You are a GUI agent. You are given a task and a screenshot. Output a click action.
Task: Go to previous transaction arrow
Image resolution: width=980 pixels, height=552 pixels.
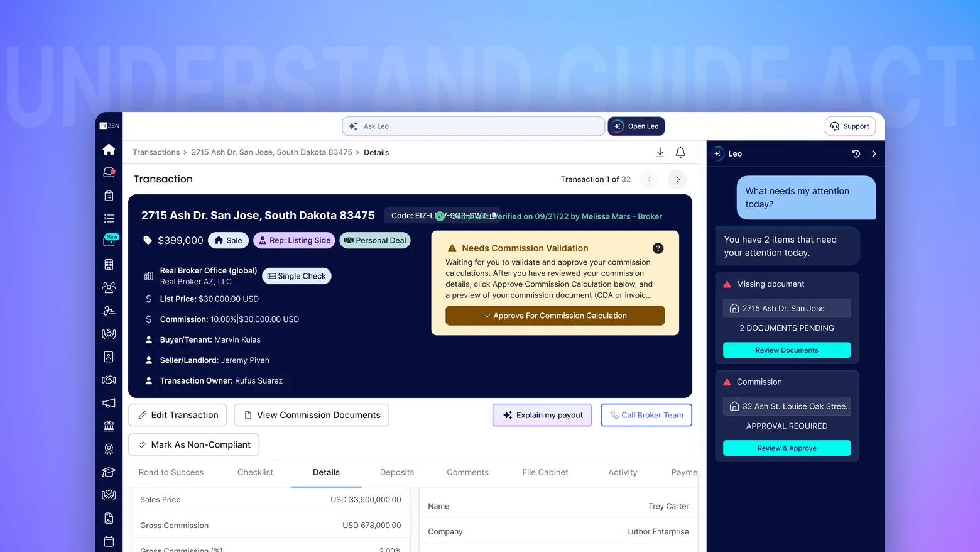click(649, 179)
